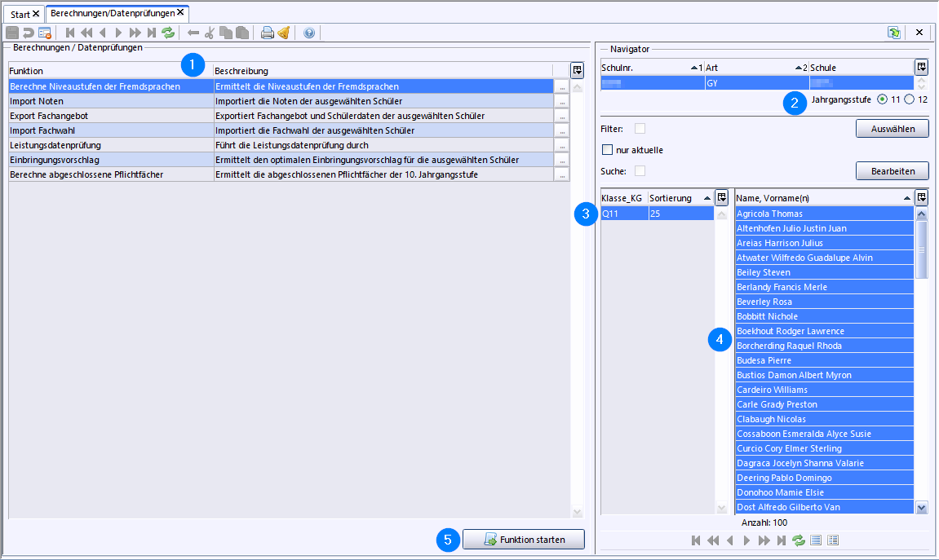The width and height of the screenshot is (939, 560).
Task: Click the Funktion starten button
Action: [524, 540]
